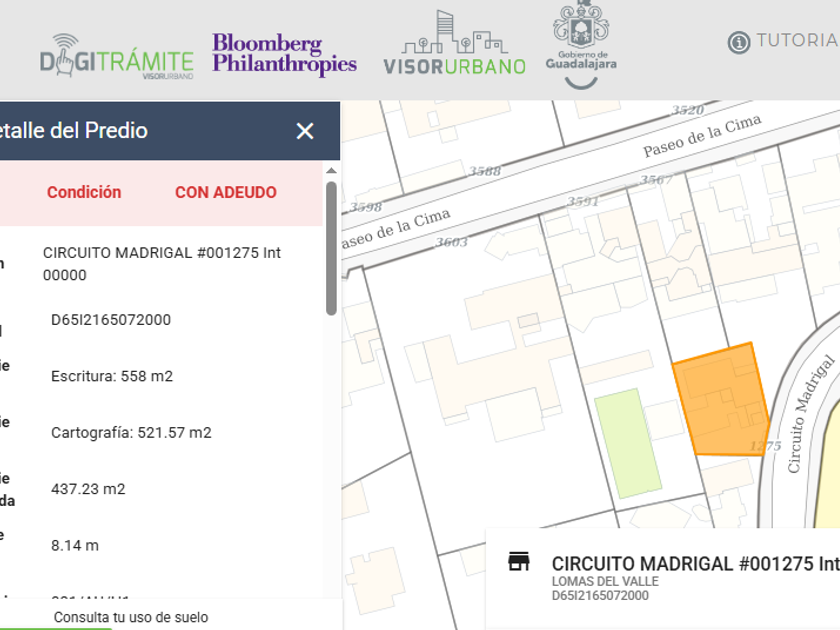The height and width of the screenshot is (630, 840).
Task: Click the store icon in property card
Action: click(519, 561)
